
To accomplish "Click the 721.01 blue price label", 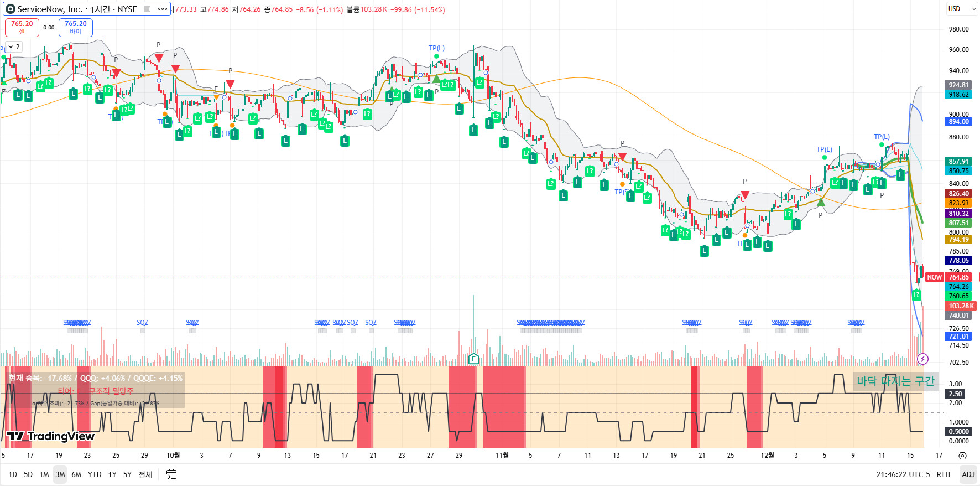I will [958, 337].
